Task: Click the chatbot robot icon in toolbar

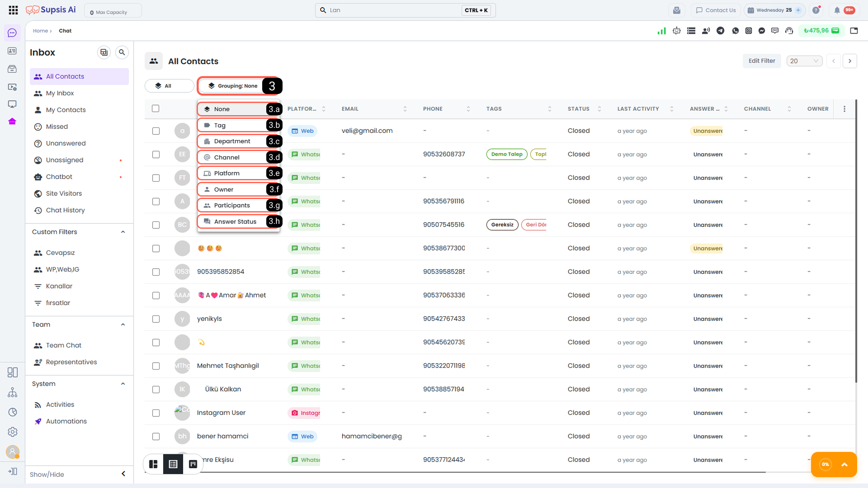Action: [x=677, y=31]
